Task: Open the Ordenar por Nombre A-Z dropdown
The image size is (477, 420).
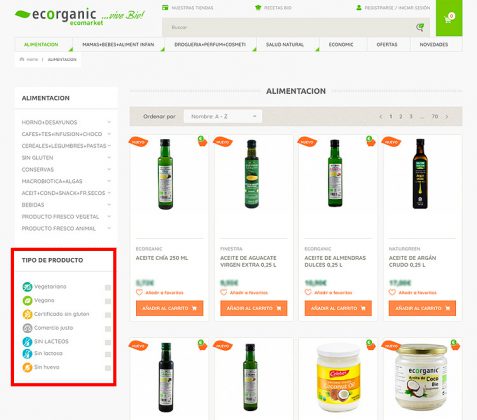Action: click(x=223, y=116)
